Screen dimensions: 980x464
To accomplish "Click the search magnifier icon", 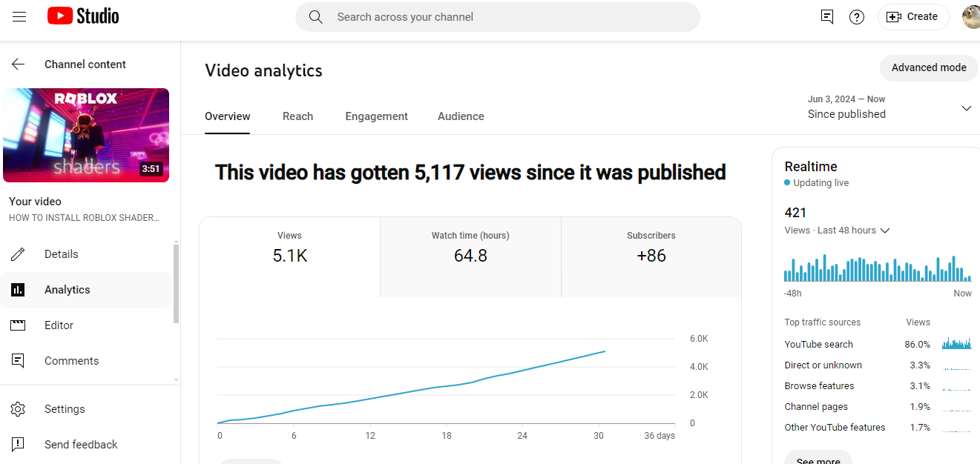I will point(316,17).
